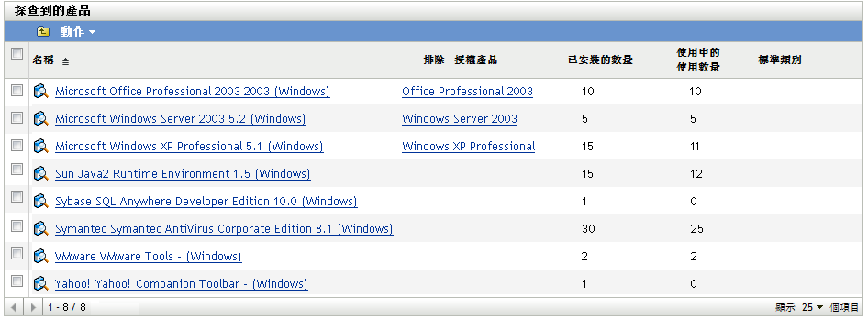The height and width of the screenshot is (330, 868).
Task: Click the 1 - 8 / 8 page indicator
Action: coord(67,307)
